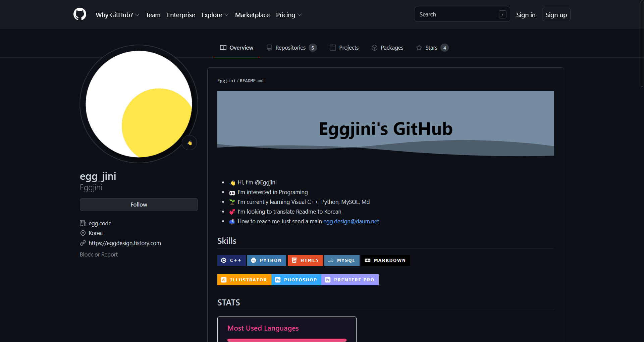This screenshot has width=644, height=342.
Task: Click the Premiere Pro skill badge
Action: coord(350,280)
